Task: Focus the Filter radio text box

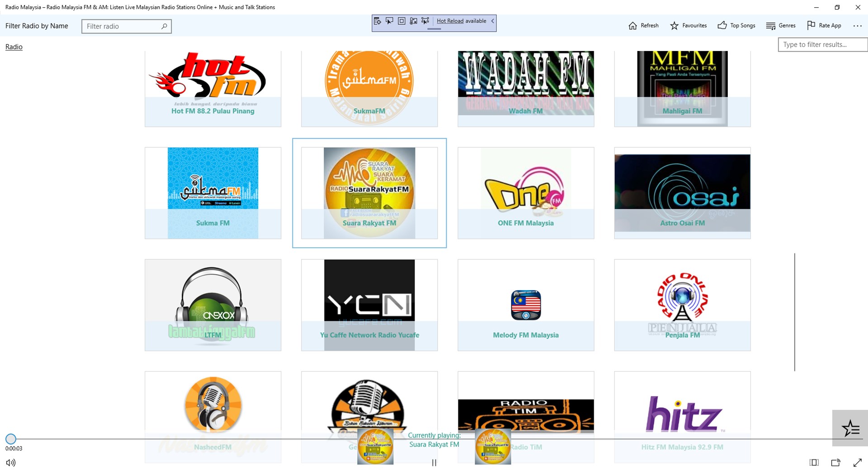Action: (127, 26)
